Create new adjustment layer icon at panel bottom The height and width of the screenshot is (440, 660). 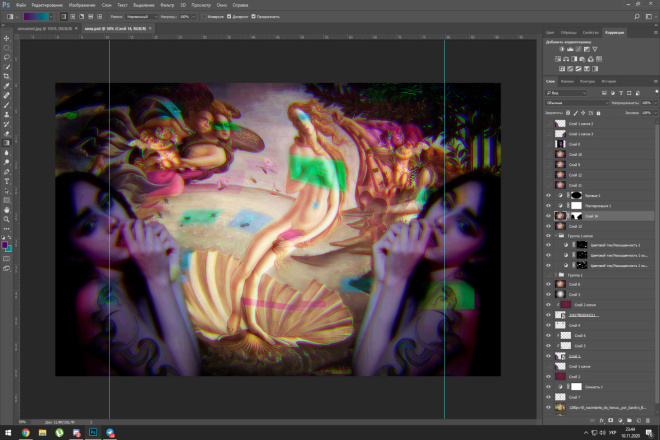pos(620,420)
